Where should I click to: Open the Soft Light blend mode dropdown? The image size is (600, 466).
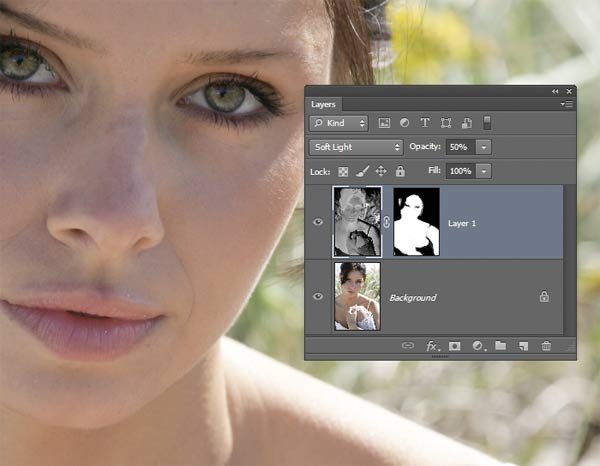point(356,147)
